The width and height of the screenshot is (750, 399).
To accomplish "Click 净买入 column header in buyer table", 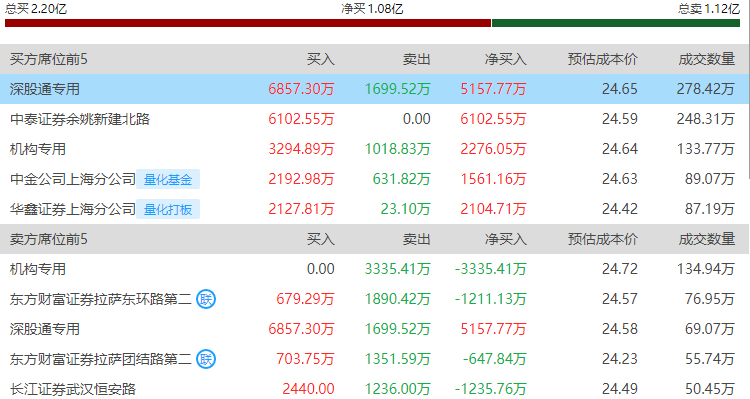I will (506, 59).
